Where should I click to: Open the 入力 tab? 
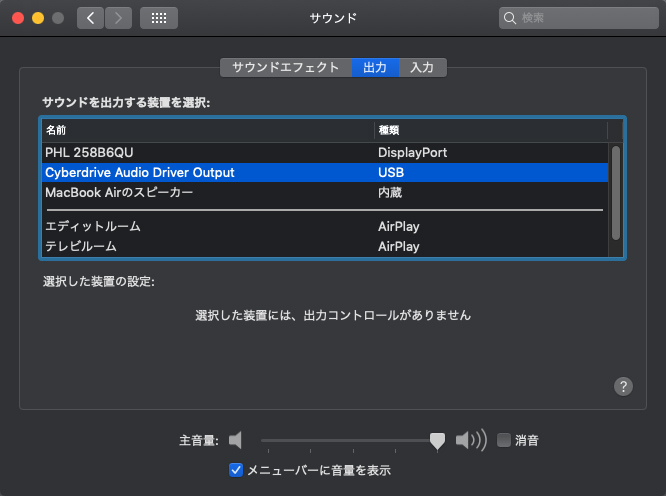422,68
